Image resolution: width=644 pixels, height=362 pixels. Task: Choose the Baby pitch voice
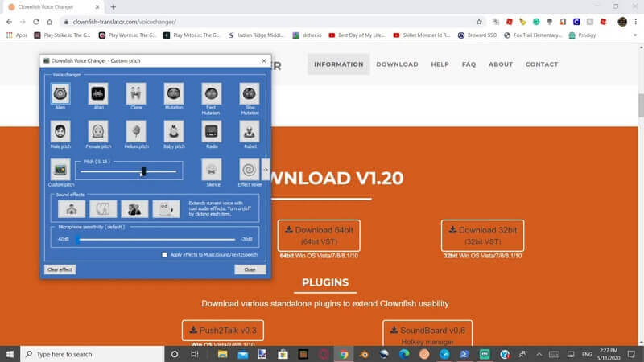click(174, 132)
